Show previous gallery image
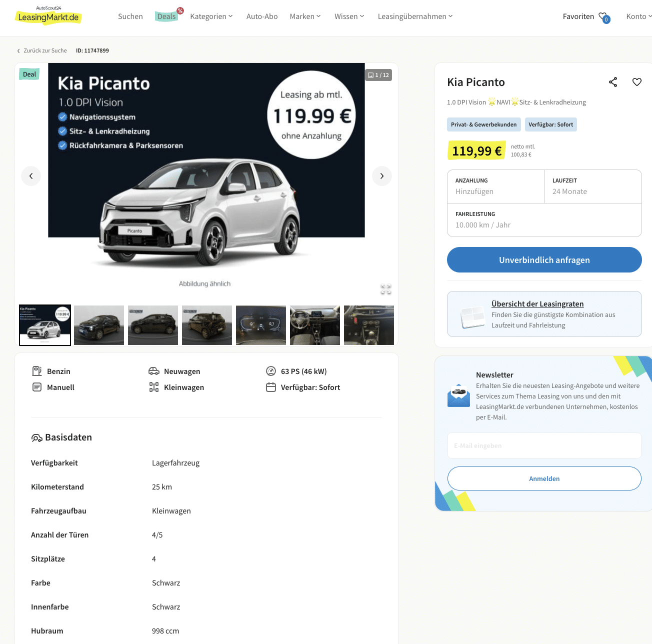 point(31,176)
